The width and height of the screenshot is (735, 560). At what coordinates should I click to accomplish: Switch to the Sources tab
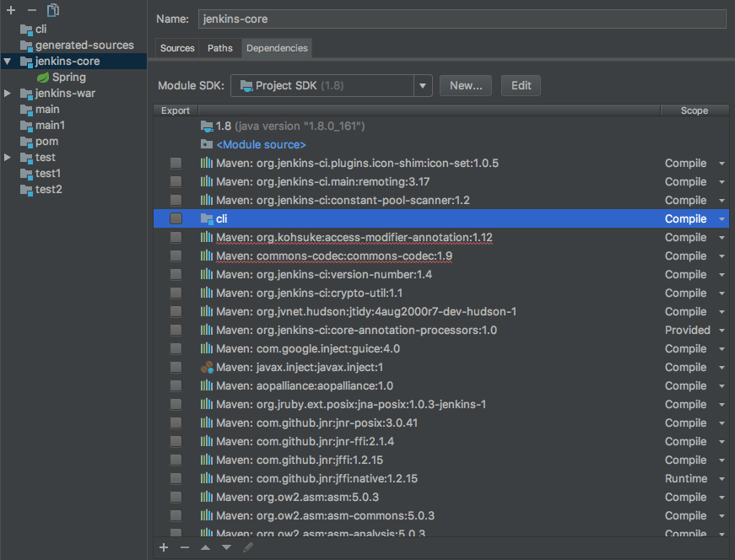pyautogui.click(x=177, y=48)
